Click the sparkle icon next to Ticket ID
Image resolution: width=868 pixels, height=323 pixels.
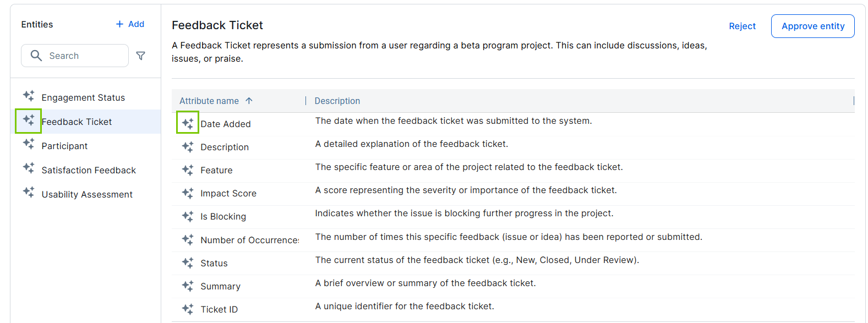(x=188, y=309)
